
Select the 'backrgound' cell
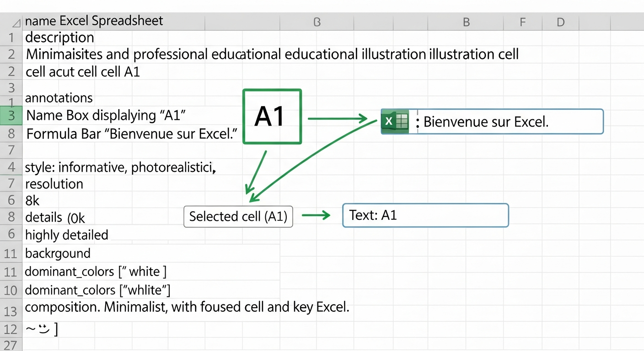58,253
